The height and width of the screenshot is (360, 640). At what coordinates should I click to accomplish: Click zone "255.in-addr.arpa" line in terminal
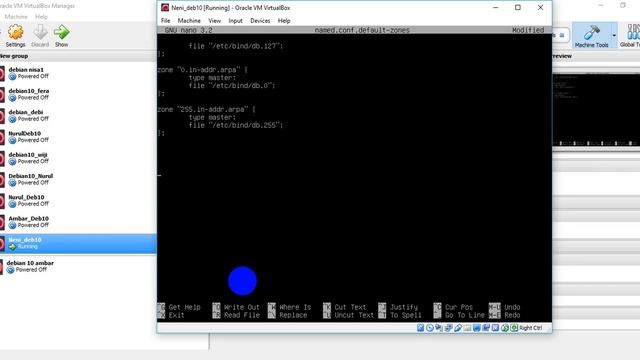207,109
